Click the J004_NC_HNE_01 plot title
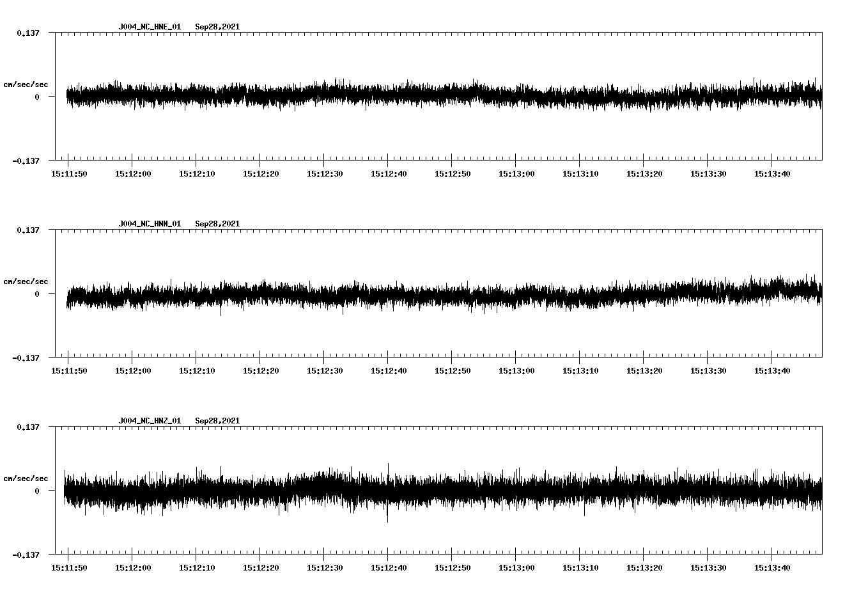The height and width of the screenshot is (591, 868). pyautogui.click(x=150, y=27)
